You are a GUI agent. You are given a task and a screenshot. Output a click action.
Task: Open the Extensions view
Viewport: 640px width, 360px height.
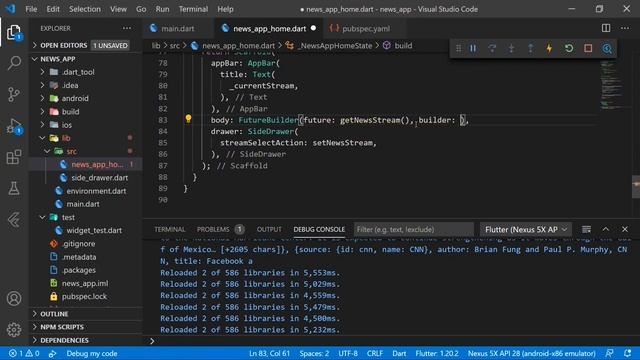click(x=14, y=157)
